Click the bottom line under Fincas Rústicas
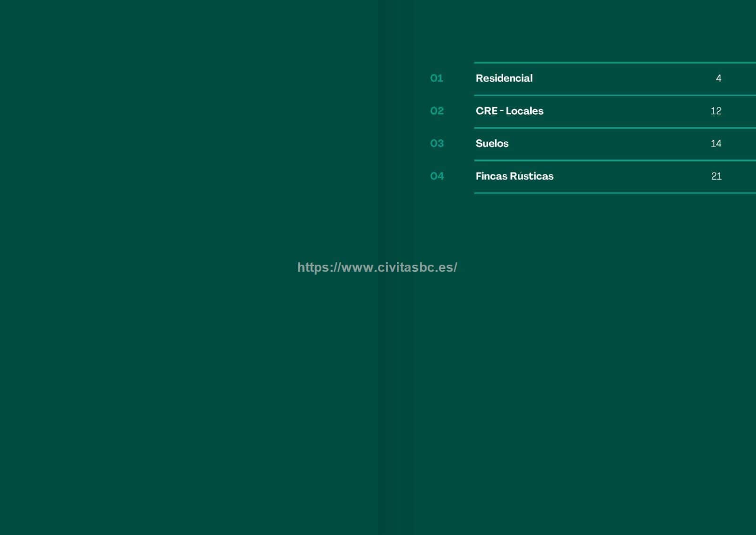 pyautogui.click(x=614, y=193)
